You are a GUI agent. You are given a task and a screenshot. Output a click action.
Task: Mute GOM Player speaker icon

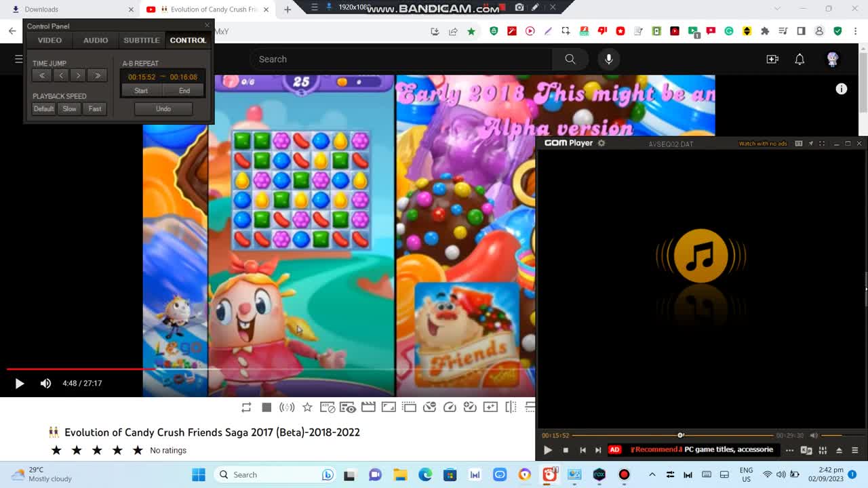814,435
